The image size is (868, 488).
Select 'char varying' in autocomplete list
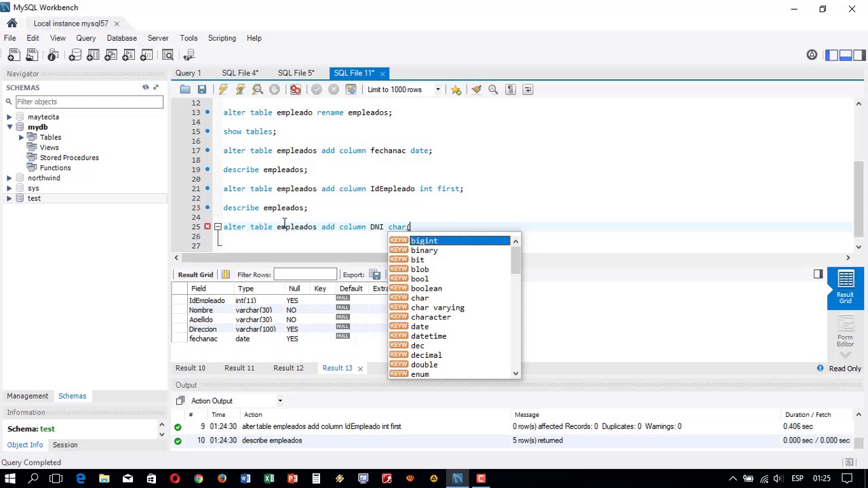click(x=437, y=308)
